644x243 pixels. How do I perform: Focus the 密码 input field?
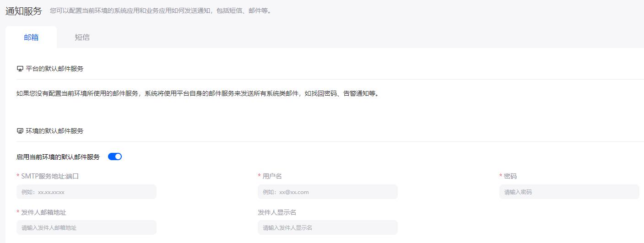pos(569,192)
